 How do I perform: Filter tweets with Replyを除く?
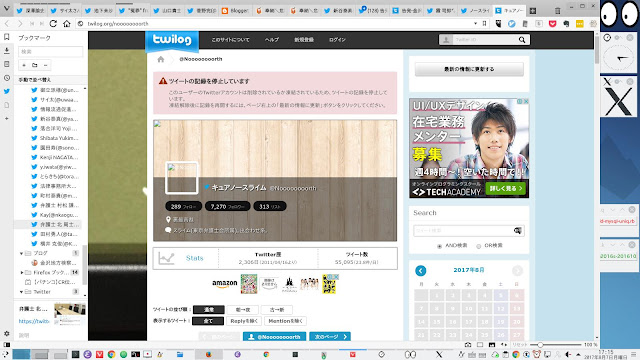point(244,321)
